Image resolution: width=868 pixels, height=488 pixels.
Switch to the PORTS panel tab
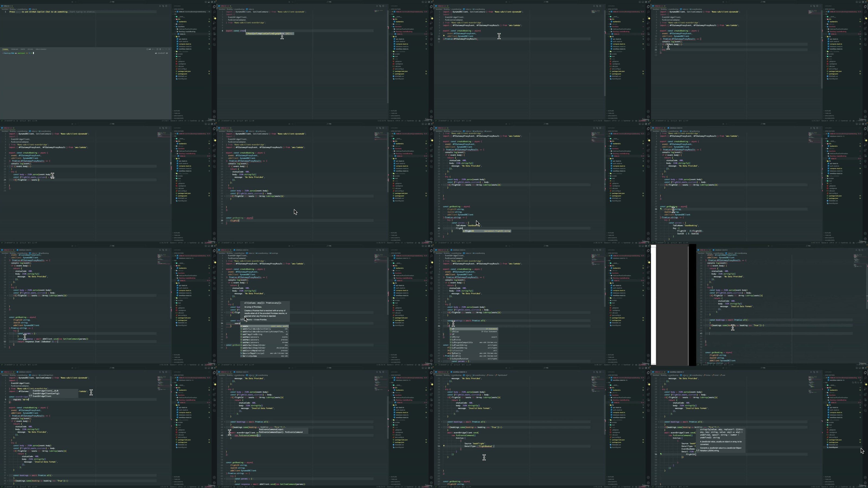pyautogui.click(x=23, y=50)
